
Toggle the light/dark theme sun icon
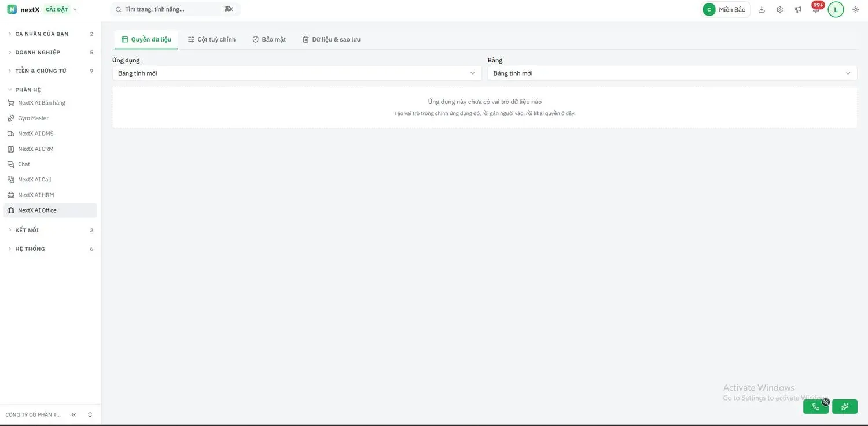(x=856, y=9)
